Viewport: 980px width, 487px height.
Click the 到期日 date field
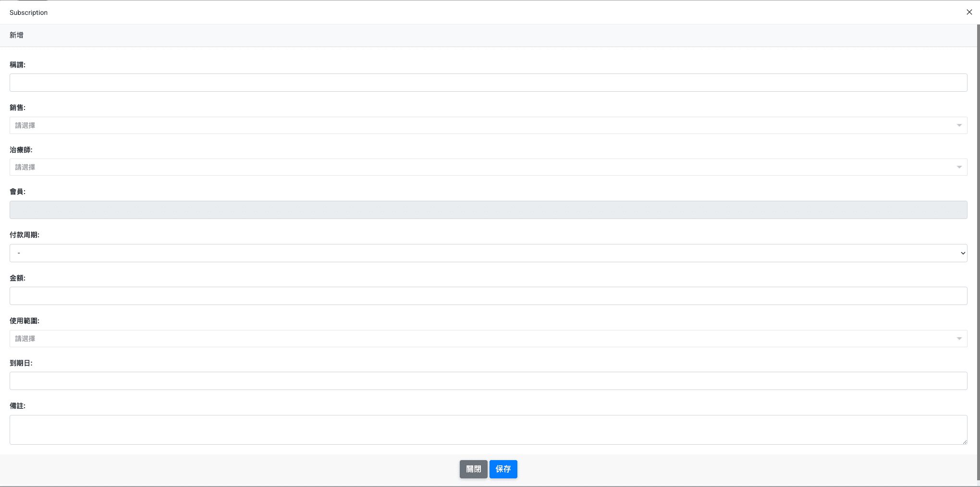coord(480,381)
